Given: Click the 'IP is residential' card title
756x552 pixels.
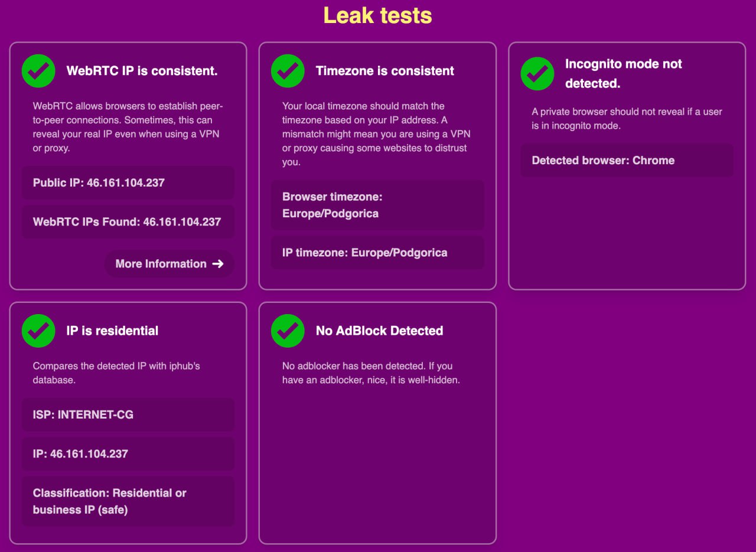Looking at the screenshot, I should point(112,331).
